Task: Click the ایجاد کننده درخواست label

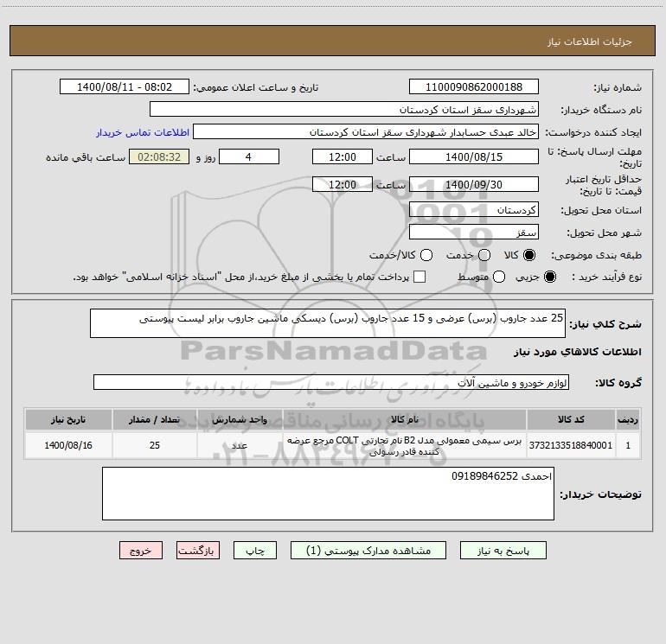Action: pos(593,132)
